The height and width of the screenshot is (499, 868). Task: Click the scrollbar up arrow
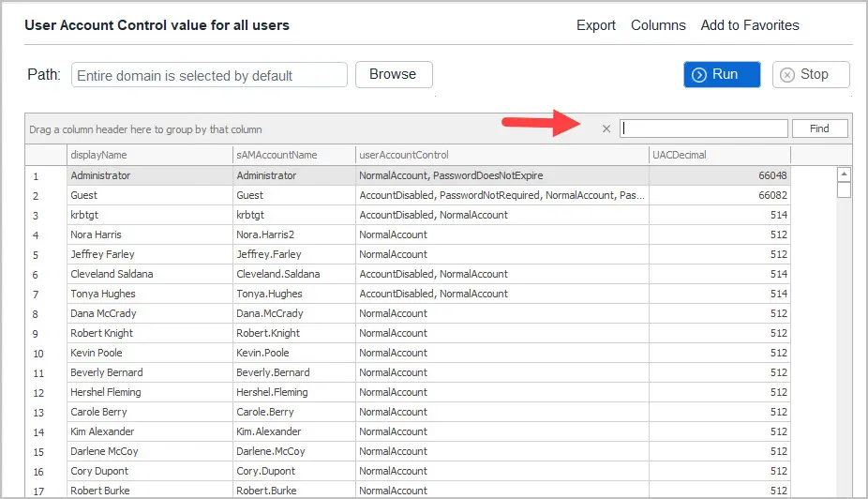[x=844, y=174]
